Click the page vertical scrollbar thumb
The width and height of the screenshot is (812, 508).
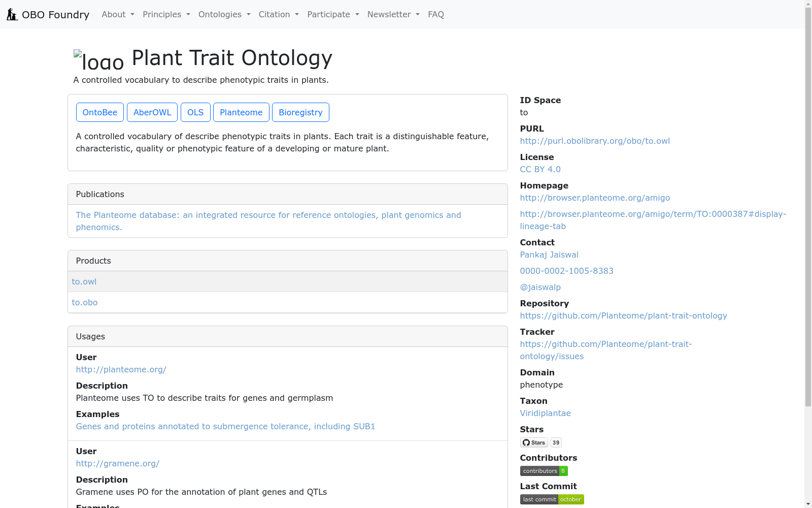[x=808, y=207]
